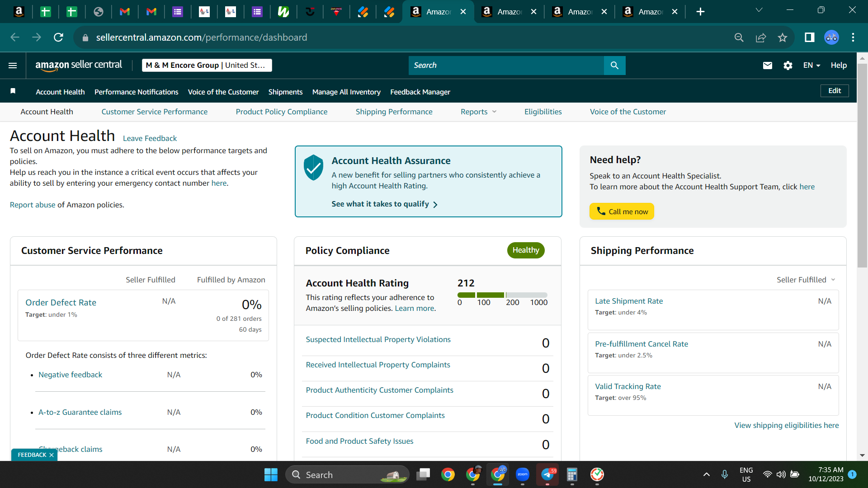This screenshot has height=488, width=868.
Task: Open a new browser tab with the plus icon
Action: pyautogui.click(x=700, y=12)
